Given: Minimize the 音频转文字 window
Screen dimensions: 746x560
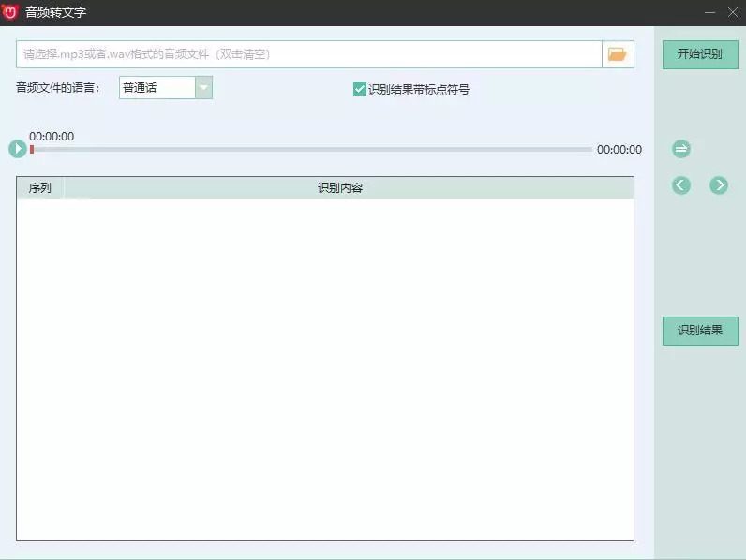Looking at the screenshot, I should [709, 12].
